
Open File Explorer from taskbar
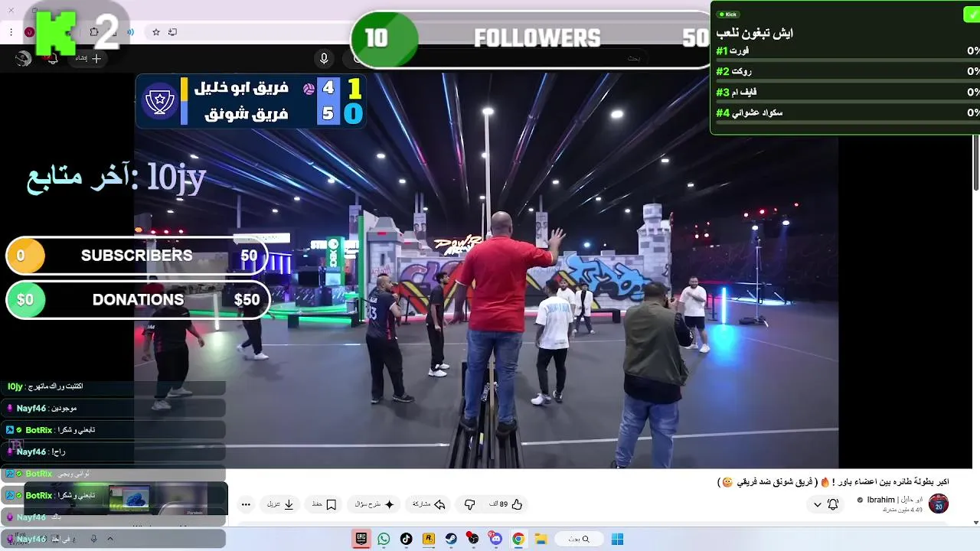point(541,539)
